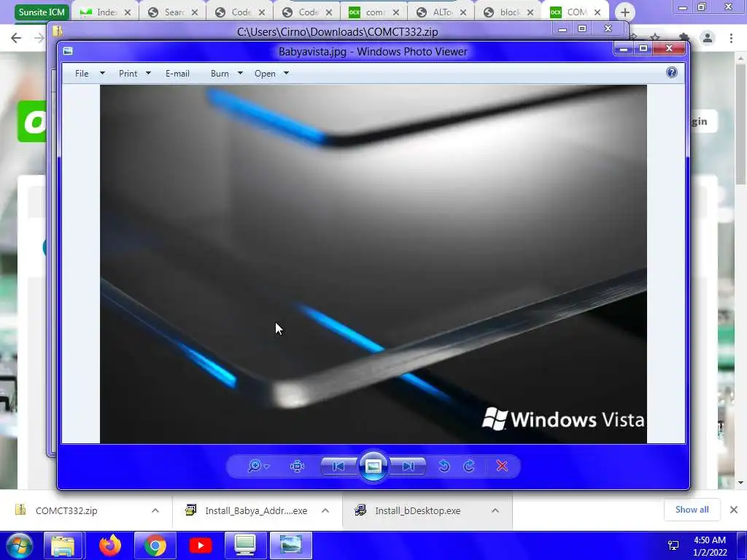The width and height of the screenshot is (747, 560).
Task: Click Photo Viewer taskbar button
Action: tap(290, 545)
